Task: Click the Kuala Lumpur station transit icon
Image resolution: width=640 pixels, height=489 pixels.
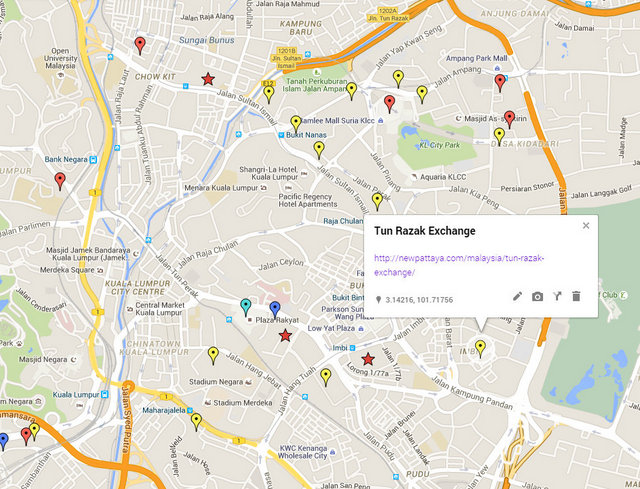Action: point(104,394)
